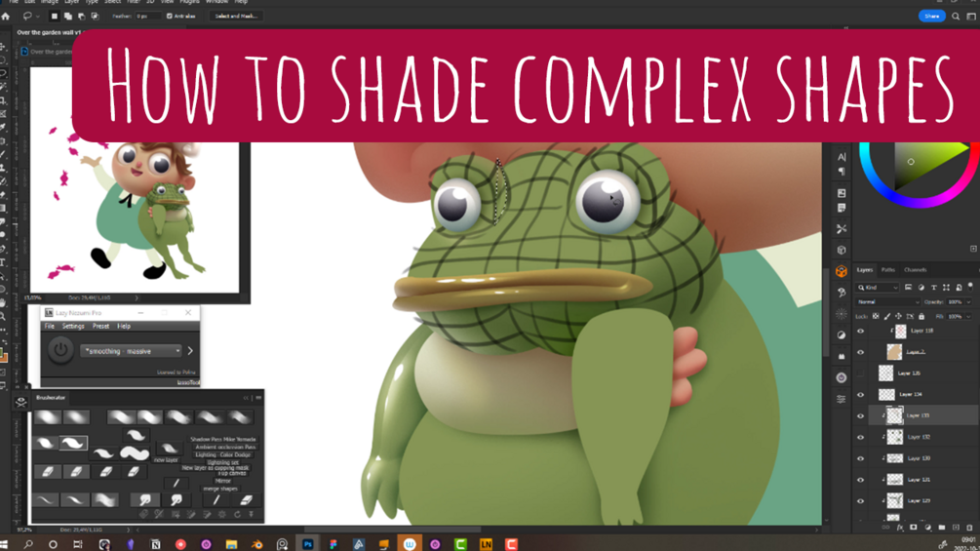Image resolution: width=980 pixels, height=551 pixels.
Task: Open Lazy Nezumi Settings menu
Action: pyautogui.click(x=73, y=326)
